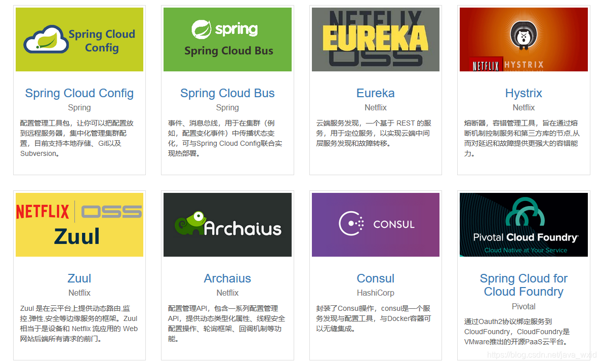Open the Spring Cloud Bus title link
This screenshot has width=601, height=364.
coord(227,93)
